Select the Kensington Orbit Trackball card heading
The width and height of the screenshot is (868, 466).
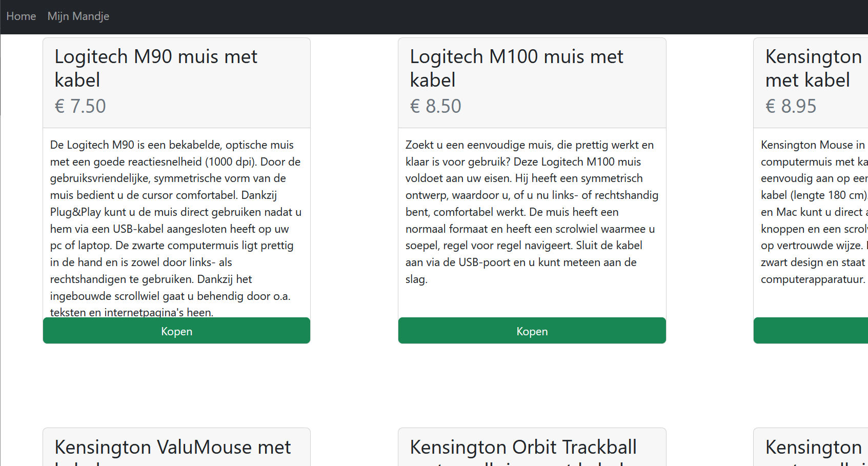pyautogui.click(x=523, y=448)
